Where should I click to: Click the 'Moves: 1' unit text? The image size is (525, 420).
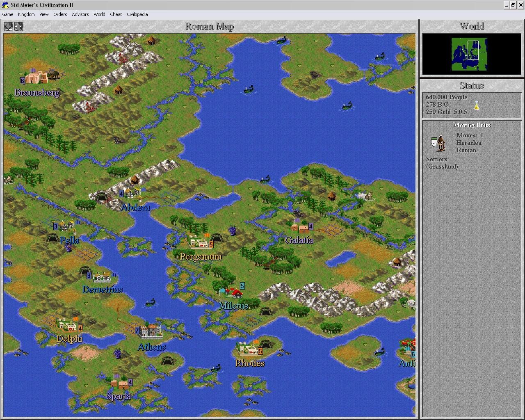tap(469, 135)
